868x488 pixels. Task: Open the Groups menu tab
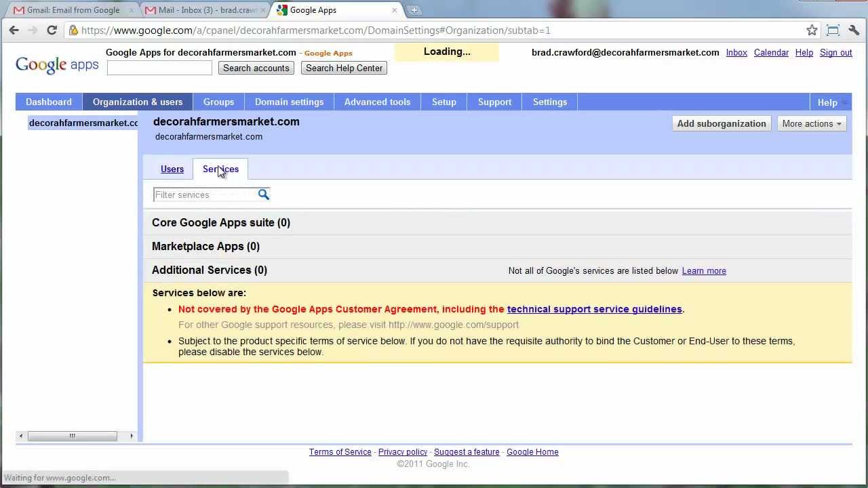[218, 102]
